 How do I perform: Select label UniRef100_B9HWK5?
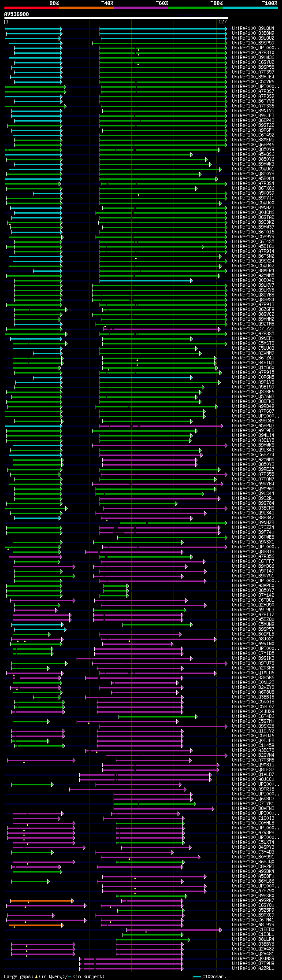253,445
